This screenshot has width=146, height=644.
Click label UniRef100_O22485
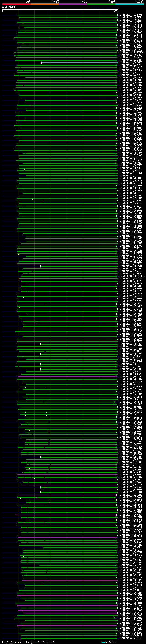point(131,80)
